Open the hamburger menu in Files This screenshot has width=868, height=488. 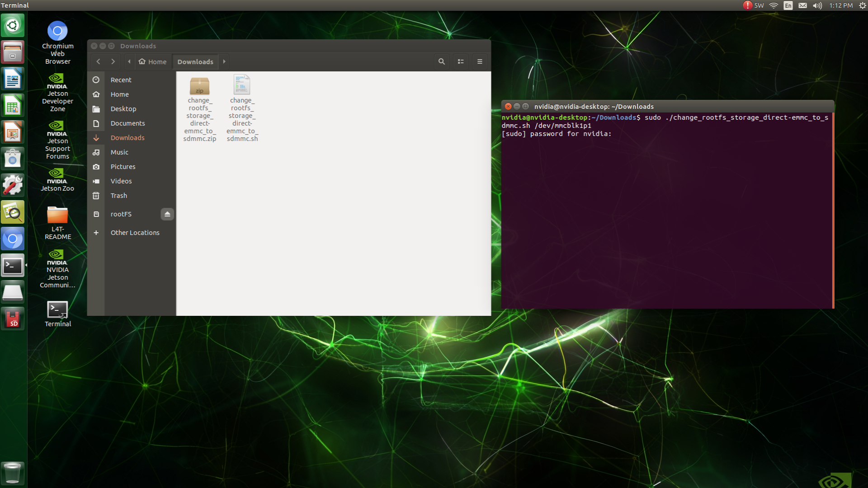tap(480, 61)
